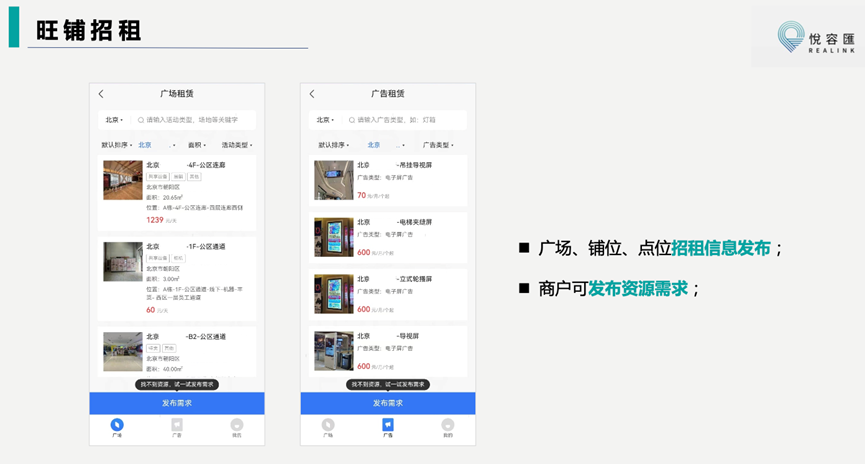Open 广场 tab icon in 广告租赁 bottom bar
This screenshot has width=865, height=464.
coord(328,425)
